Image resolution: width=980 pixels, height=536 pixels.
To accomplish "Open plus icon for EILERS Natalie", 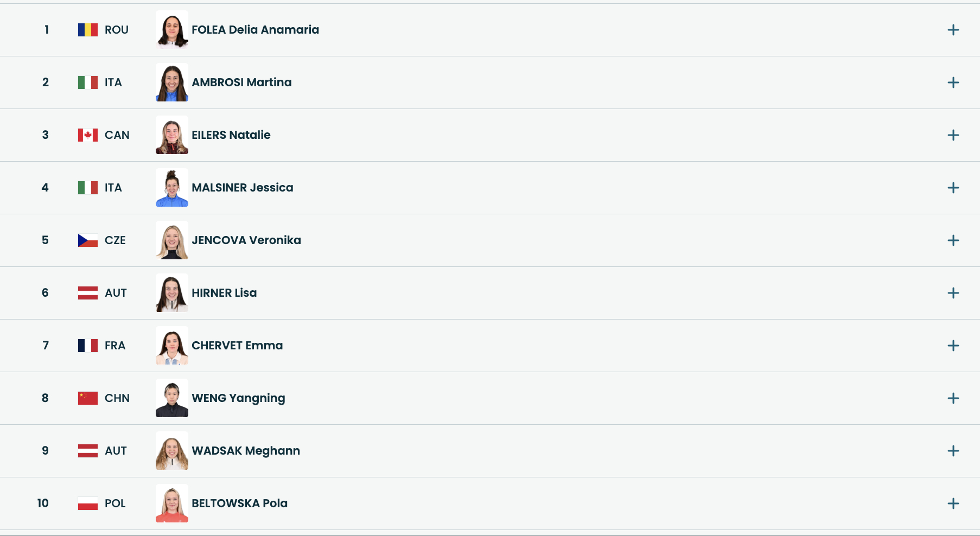I will coord(953,135).
